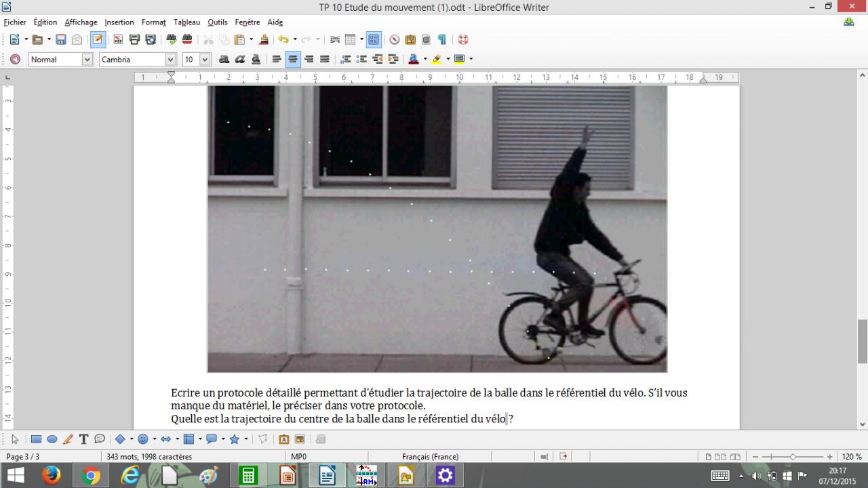Open the Styles and Formatting panel icon

click(x=15, y=60)
